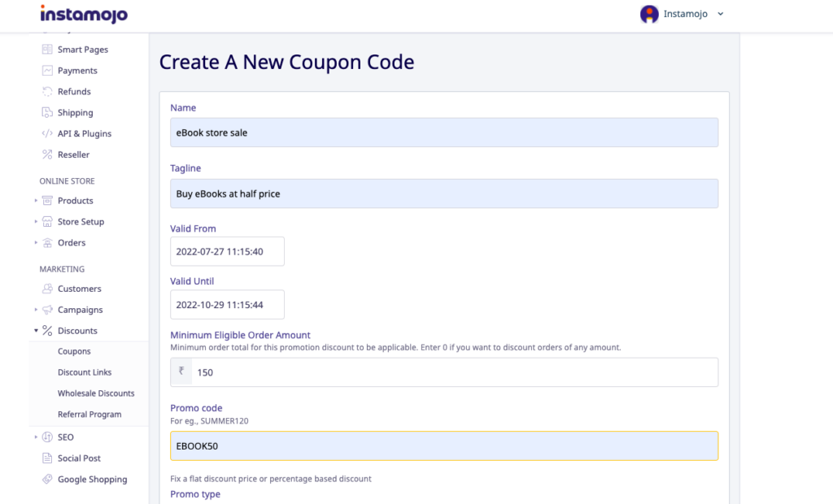Collapse the Discounts section arrow
This screenshot has height=504, width=833.
tap(36, 331)
